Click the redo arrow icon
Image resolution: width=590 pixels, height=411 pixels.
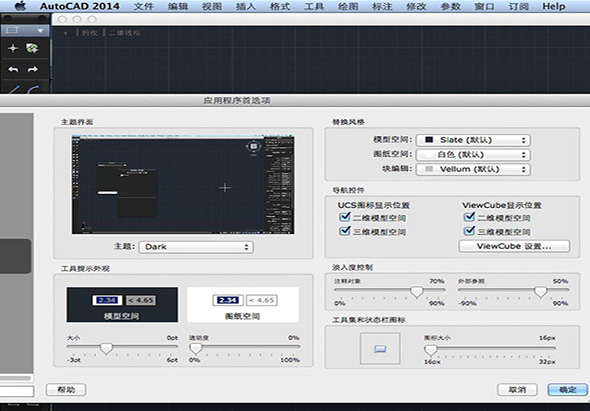click(33, 69)
